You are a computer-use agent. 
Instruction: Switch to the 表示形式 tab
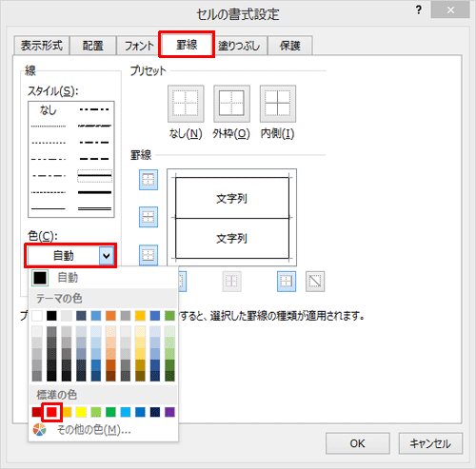[42, 46]
